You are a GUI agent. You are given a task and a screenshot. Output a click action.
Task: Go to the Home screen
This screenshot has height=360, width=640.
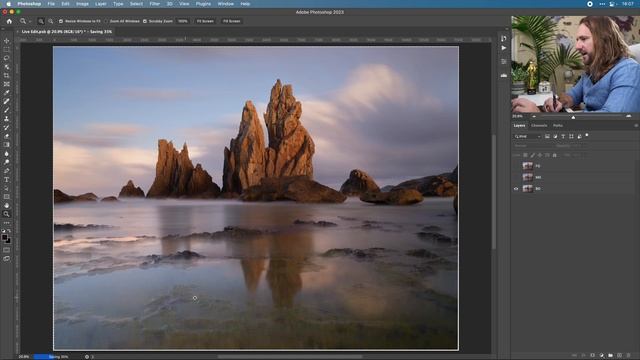(x=9, y=21)
